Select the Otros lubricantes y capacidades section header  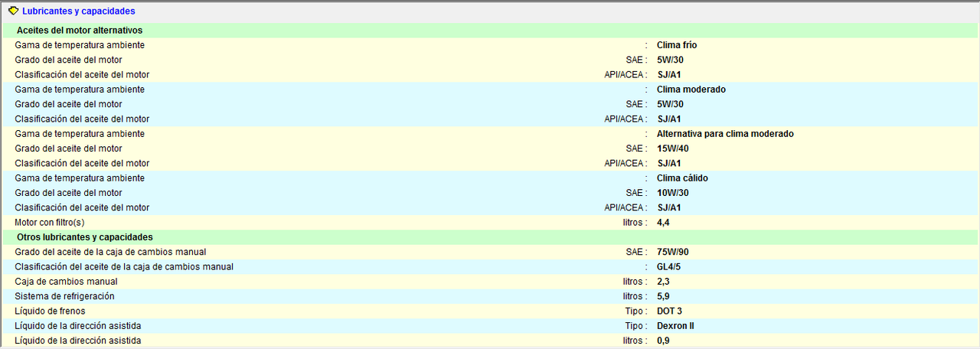tap(85, 237)
